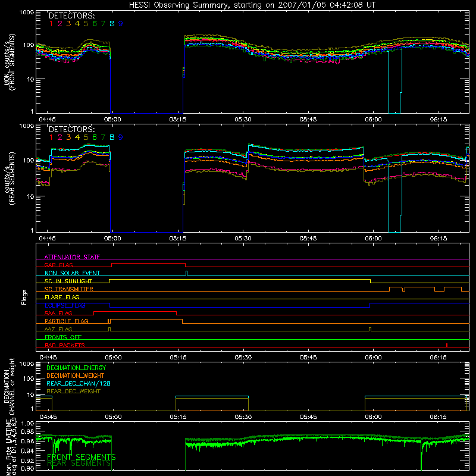This screenshot has height=476, width=476.
Task: Click the SAA_FLAG label
Action: pyautogui.click(x=58, y=313)
